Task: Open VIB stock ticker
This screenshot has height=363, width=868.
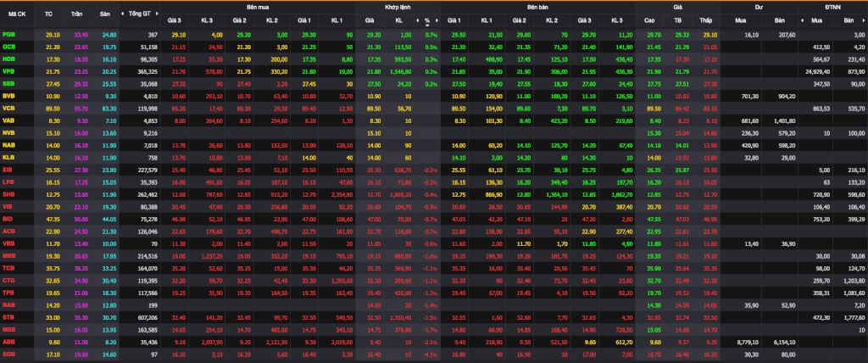Action: (x=8, y=207)
